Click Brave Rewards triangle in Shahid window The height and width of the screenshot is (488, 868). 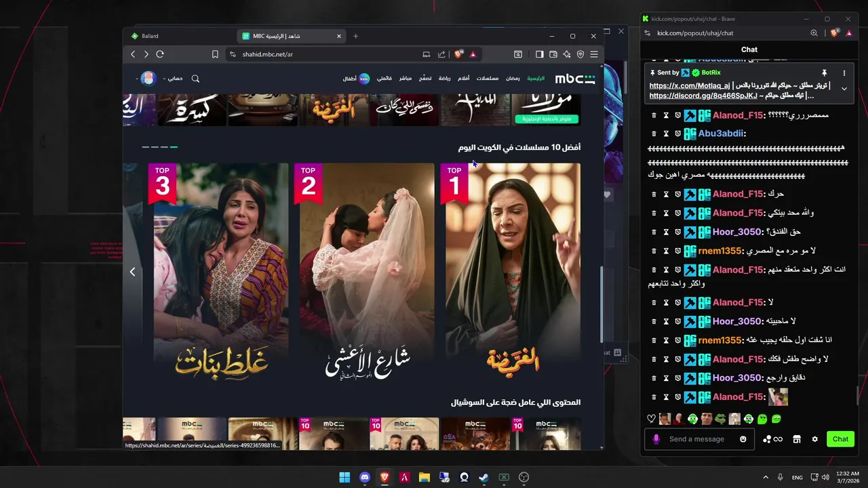coord(473,54)
